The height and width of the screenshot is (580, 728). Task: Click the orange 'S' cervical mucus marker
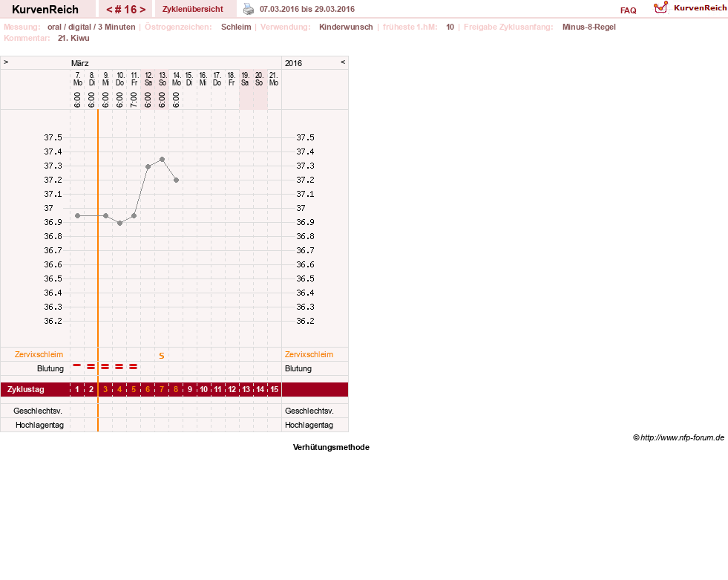(162, 356)
